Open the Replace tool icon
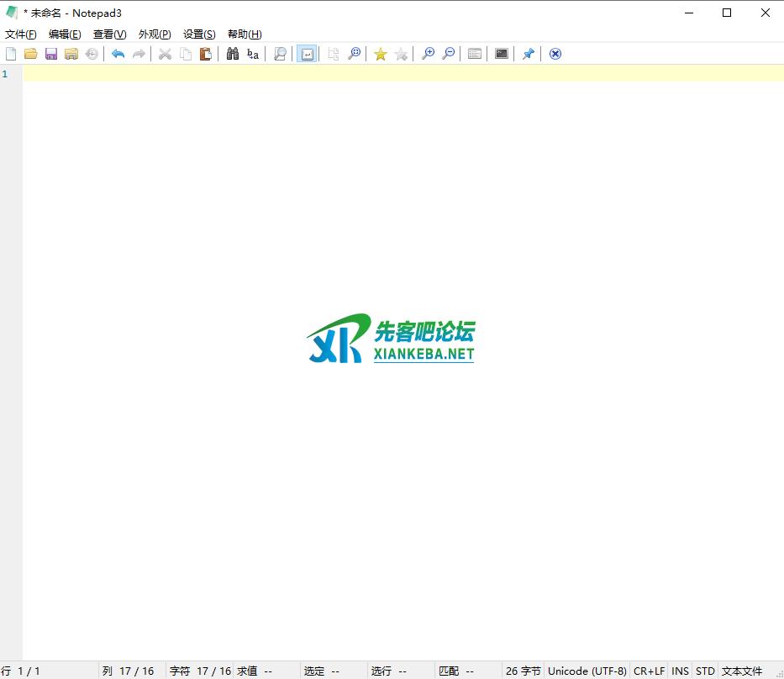This screenshot has height=679, width=784. (253, 54)
